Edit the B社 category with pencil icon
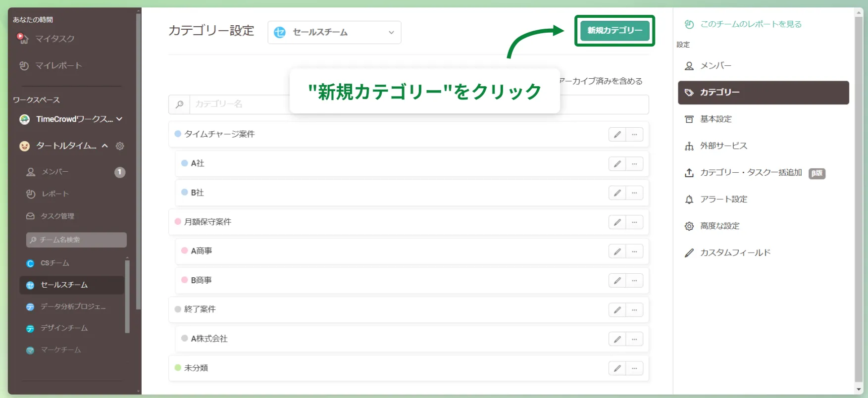 pyautogui.click(x=617, y=193)
